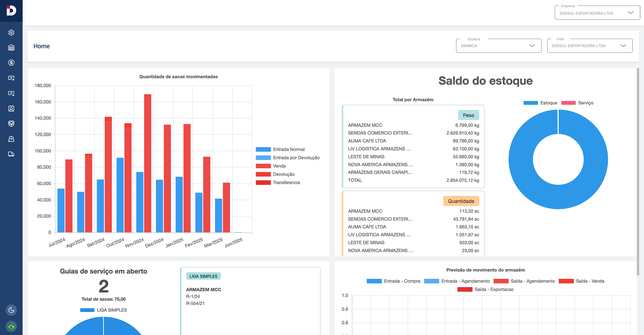Open the dollar coin icon in the sidebar
The width and height of the screenshot is (644, 335).
coord(11,63)
